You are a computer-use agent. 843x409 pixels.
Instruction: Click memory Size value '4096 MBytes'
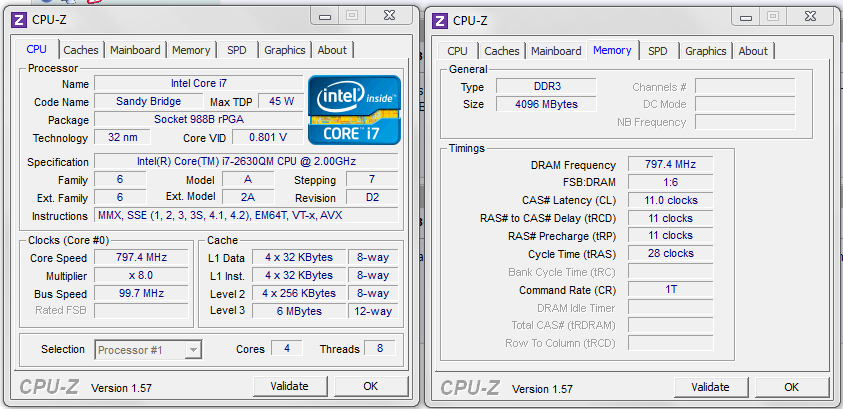click(x=546, y=104)
